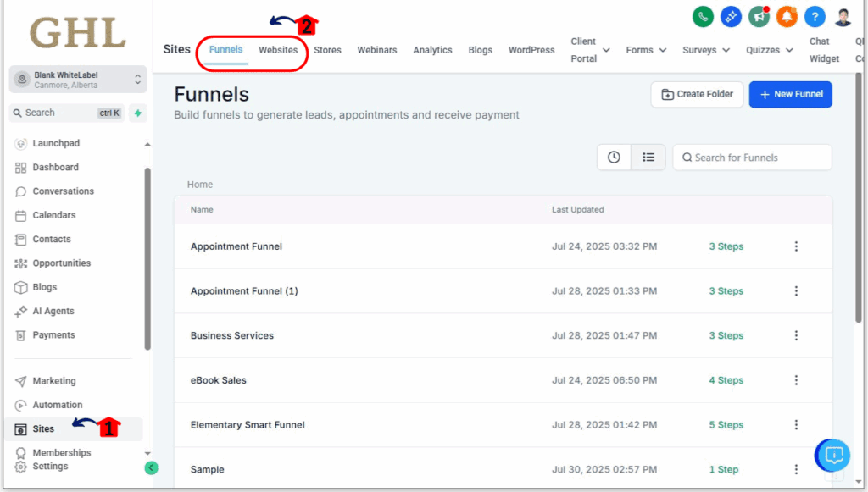Image resolution: width=868 pixels, height=492 pixels.
Task: Click the Home breadcrumb
Action: pos(200,185)
